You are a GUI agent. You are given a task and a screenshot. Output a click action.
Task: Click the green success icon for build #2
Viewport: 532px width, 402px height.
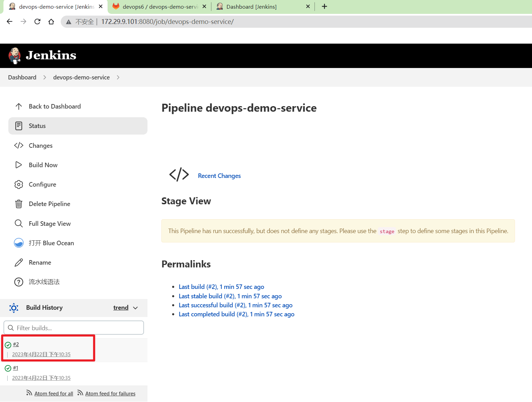pyautogui.click(x=8, y=345)
